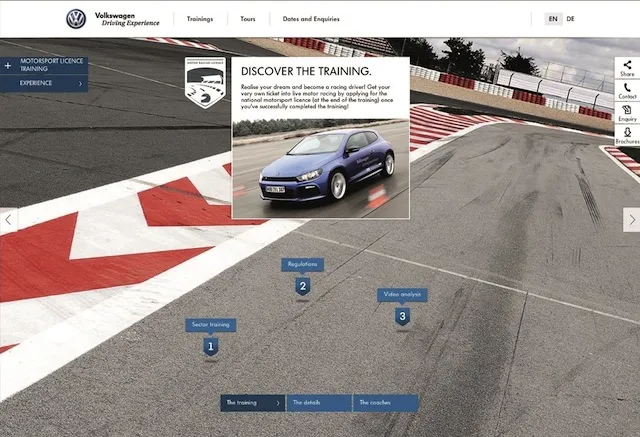Expand the Experience submenu chevron

point(81,84)
